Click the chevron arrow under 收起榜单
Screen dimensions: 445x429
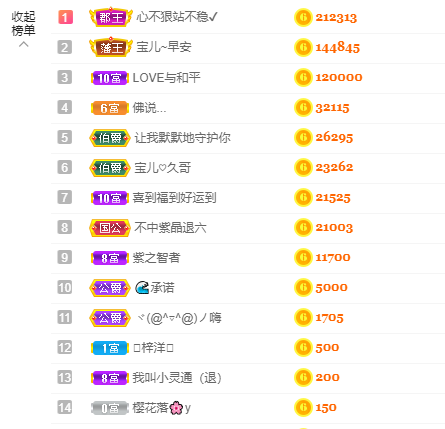coord(23,44)
